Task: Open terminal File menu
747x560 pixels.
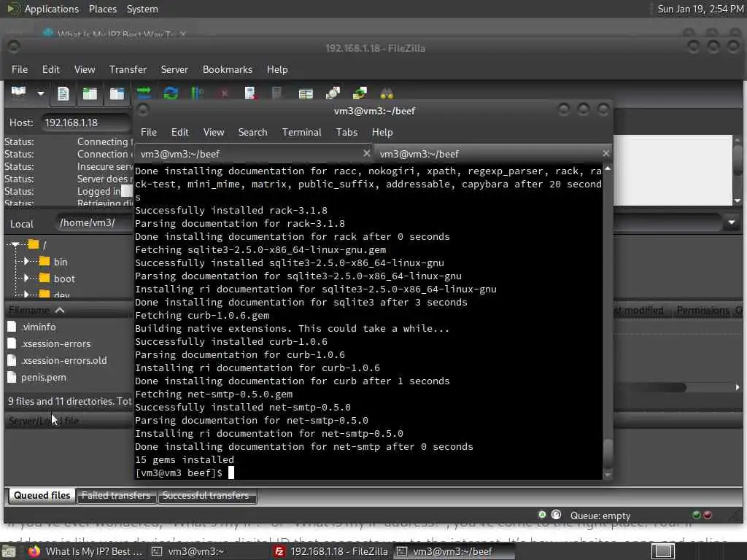Action: (149, 133)
